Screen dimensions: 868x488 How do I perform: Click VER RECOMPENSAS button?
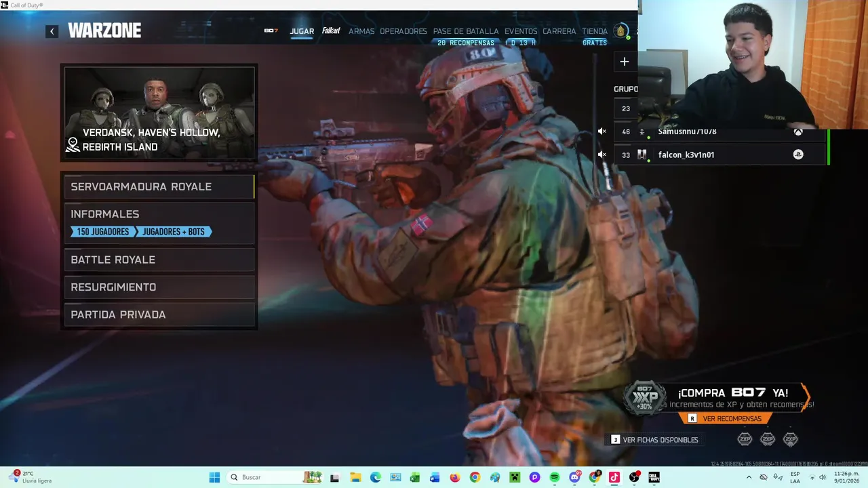726,419
